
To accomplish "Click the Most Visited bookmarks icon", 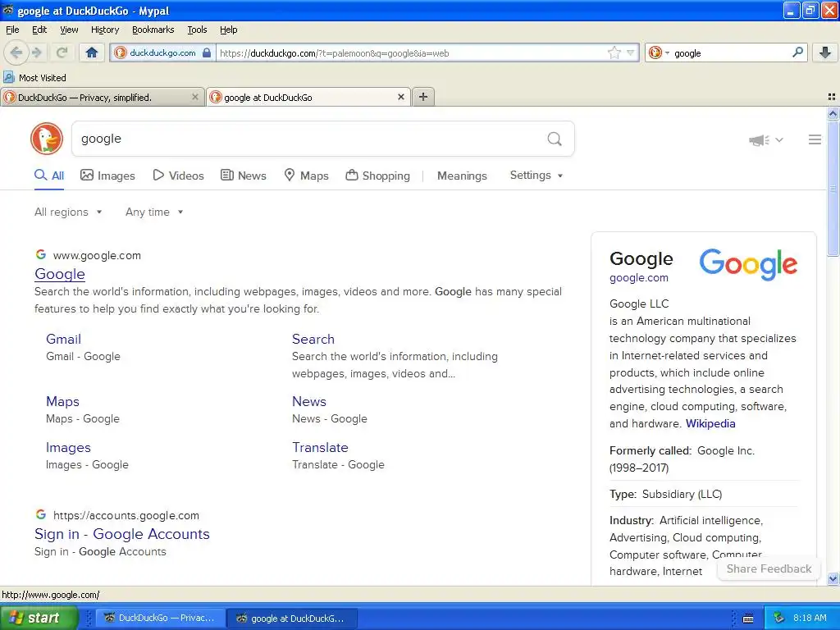I will pos(8,77).
